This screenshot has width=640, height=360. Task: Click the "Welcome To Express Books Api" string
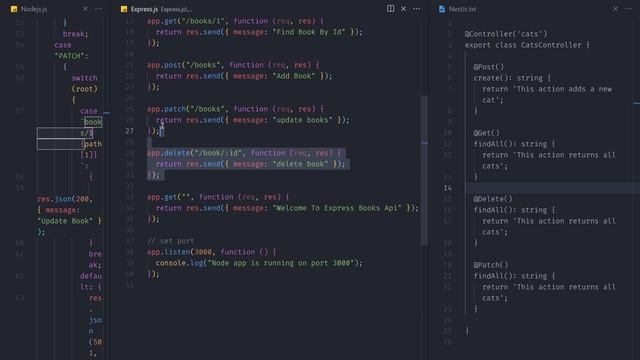tap(337, 208)
